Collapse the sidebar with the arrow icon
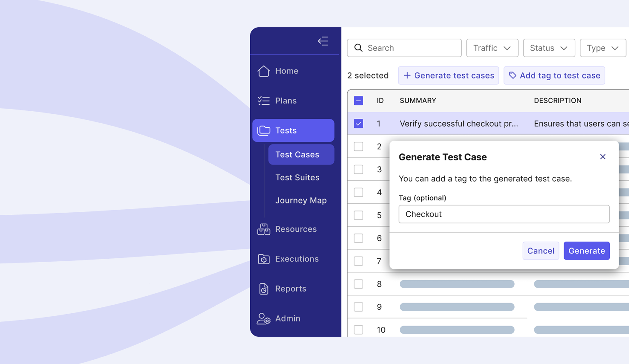629x364 pixels. pyautogui.click(x=323, y=41)
